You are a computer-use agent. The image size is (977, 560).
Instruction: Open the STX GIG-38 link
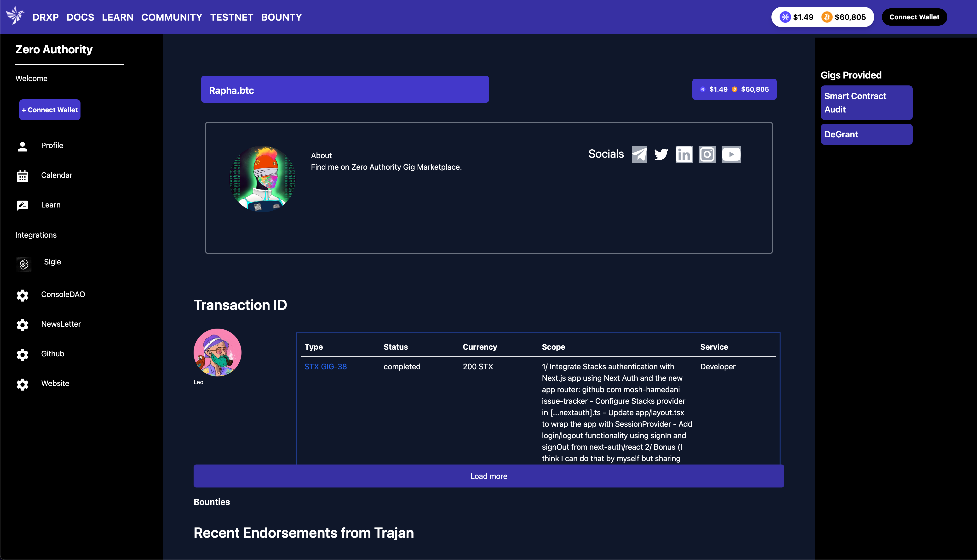[325, 367]
